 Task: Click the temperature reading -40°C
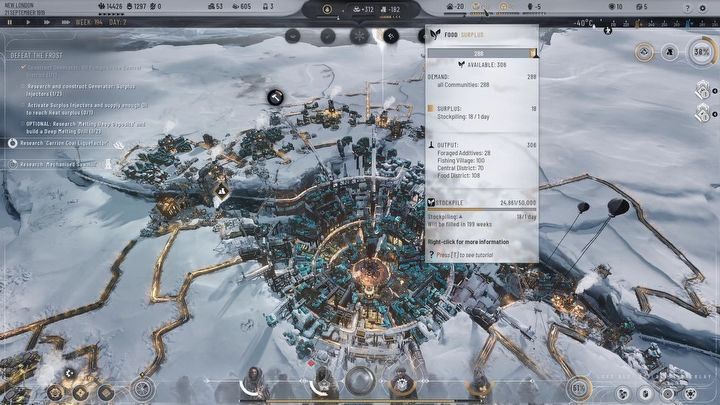(x=583, y=23)
